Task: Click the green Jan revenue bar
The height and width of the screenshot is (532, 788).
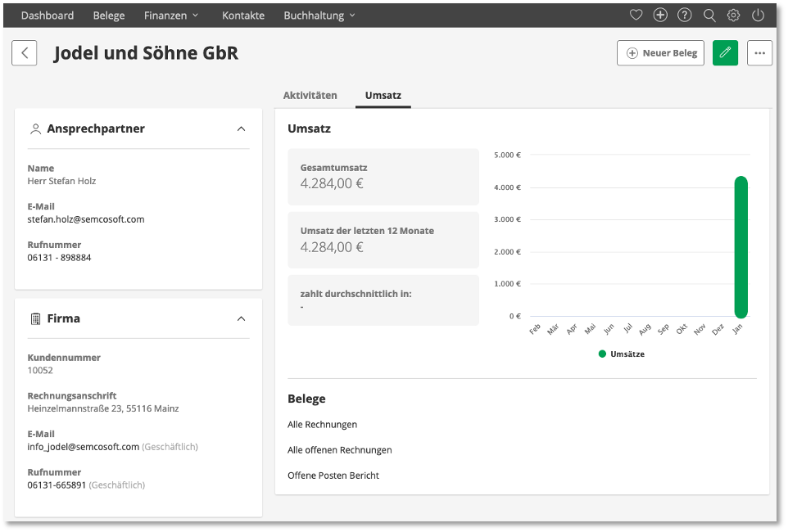Action: pos(740,247)
